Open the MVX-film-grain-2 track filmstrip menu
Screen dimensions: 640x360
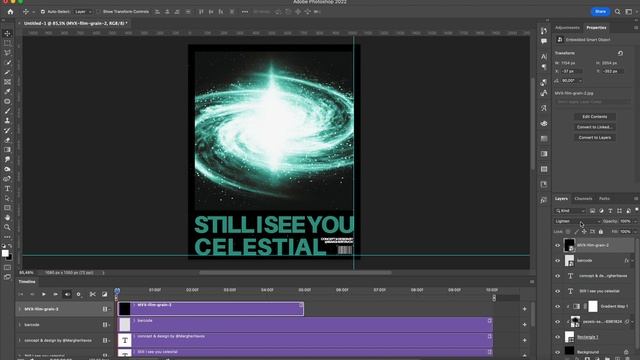[x=106, y=309]
